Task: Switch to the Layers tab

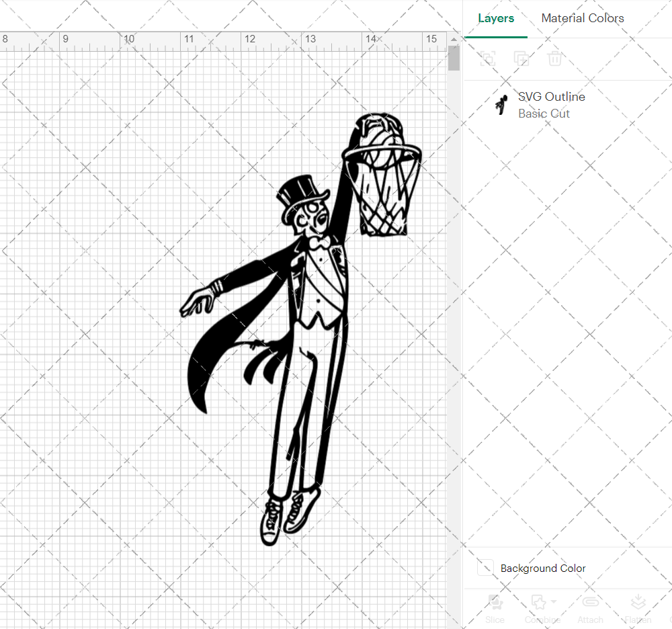Action: pos(496,18)
